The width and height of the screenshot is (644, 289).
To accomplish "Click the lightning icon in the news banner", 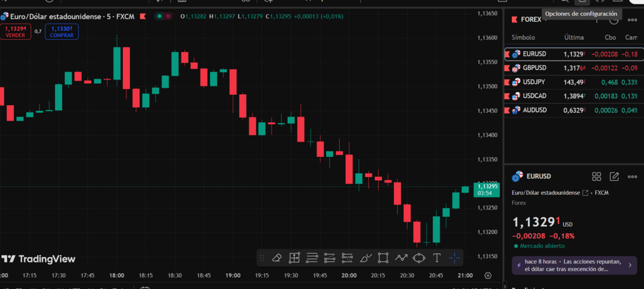I will (518, 265).
